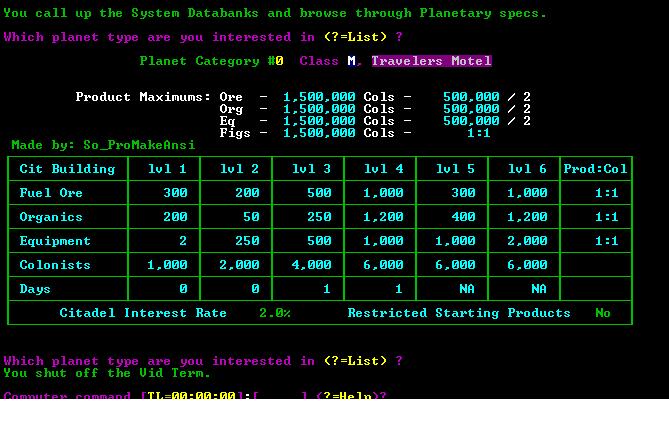669x432 pixels.
Task: Click the 2.0% Citadel Interest Rate value
Action: [275, 313]
